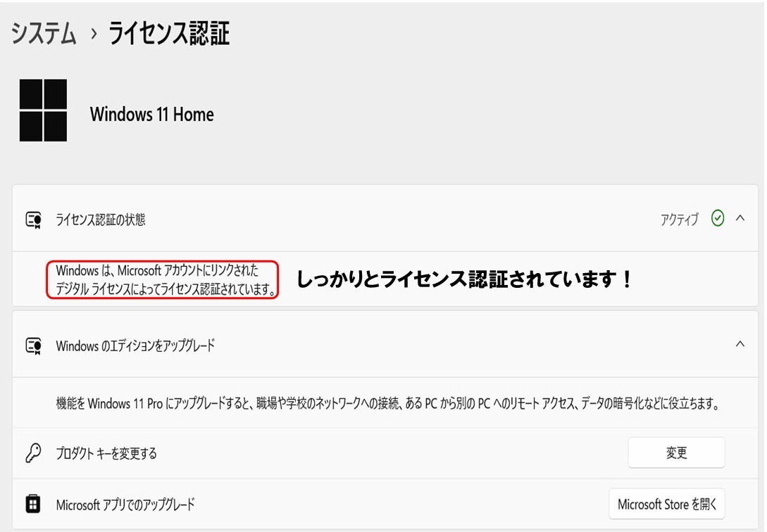Select the Windows 11 Home edition text
767x532 pixels.
pos(151,114)
